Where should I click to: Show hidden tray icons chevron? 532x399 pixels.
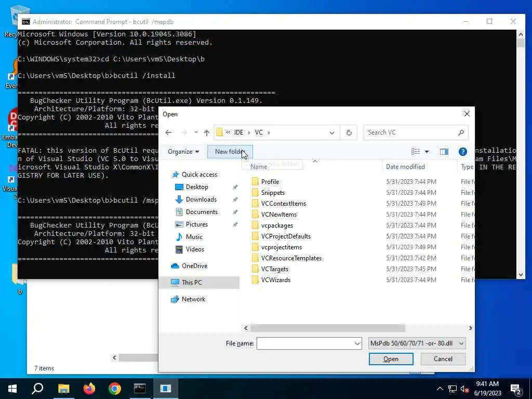pyautogui.click(x=440, y=389)
